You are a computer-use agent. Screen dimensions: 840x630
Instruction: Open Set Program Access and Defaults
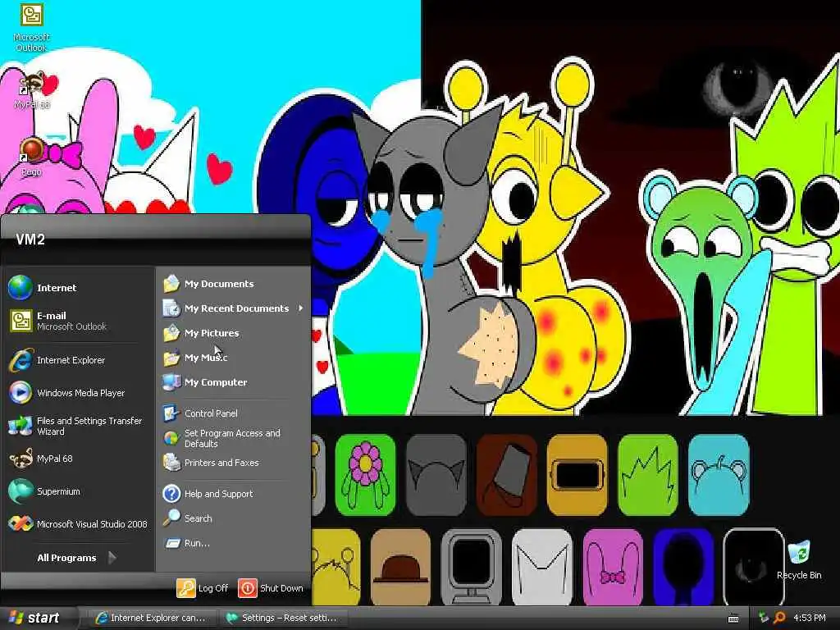(x=234, y=438)
